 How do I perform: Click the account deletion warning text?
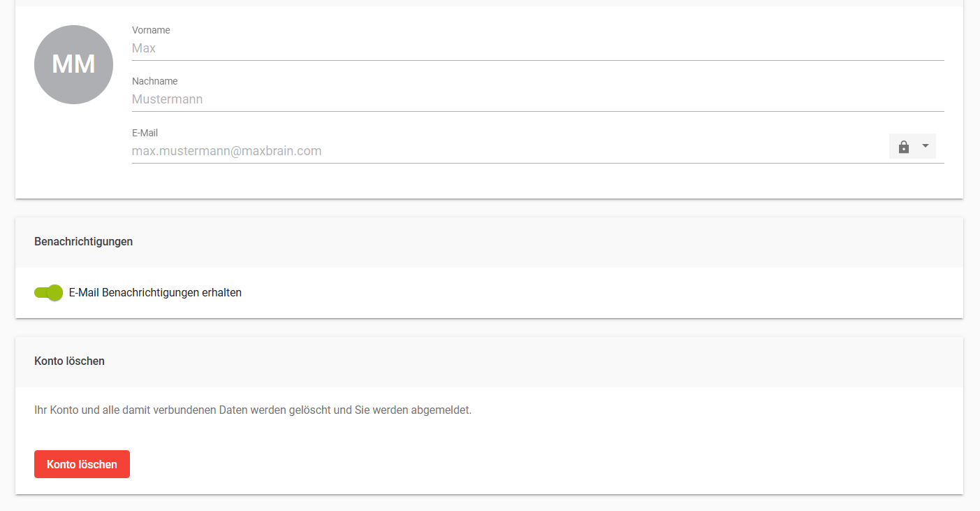[253, 410]
